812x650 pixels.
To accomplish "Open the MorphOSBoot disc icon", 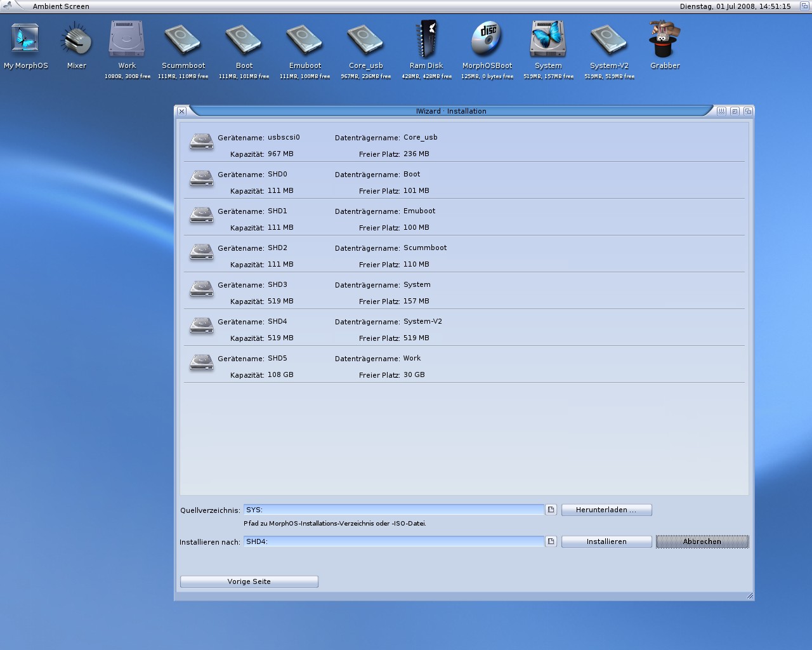I will [487, 39].
